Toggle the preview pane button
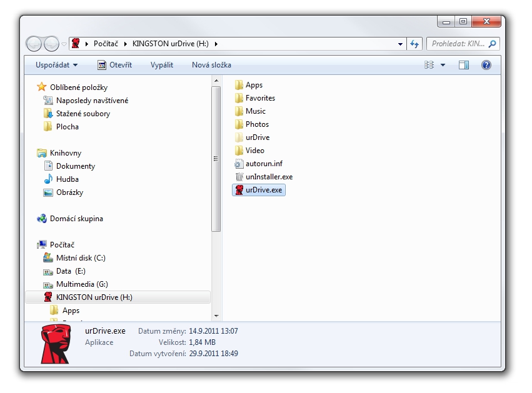The width and height of the screenshot is (532, 393). (464, 65)
